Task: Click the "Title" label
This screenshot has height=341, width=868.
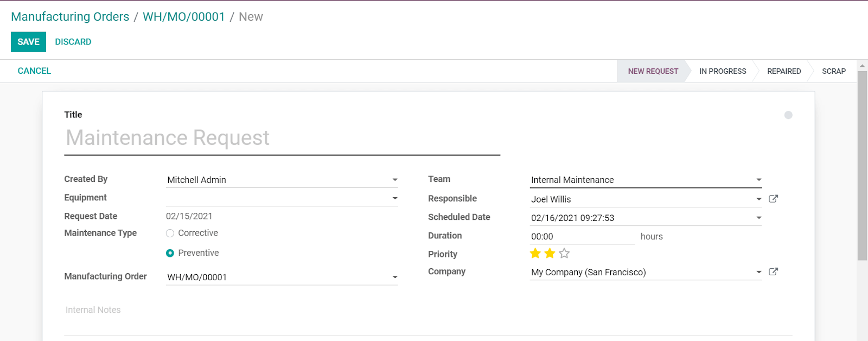Action: pos(73,115)
